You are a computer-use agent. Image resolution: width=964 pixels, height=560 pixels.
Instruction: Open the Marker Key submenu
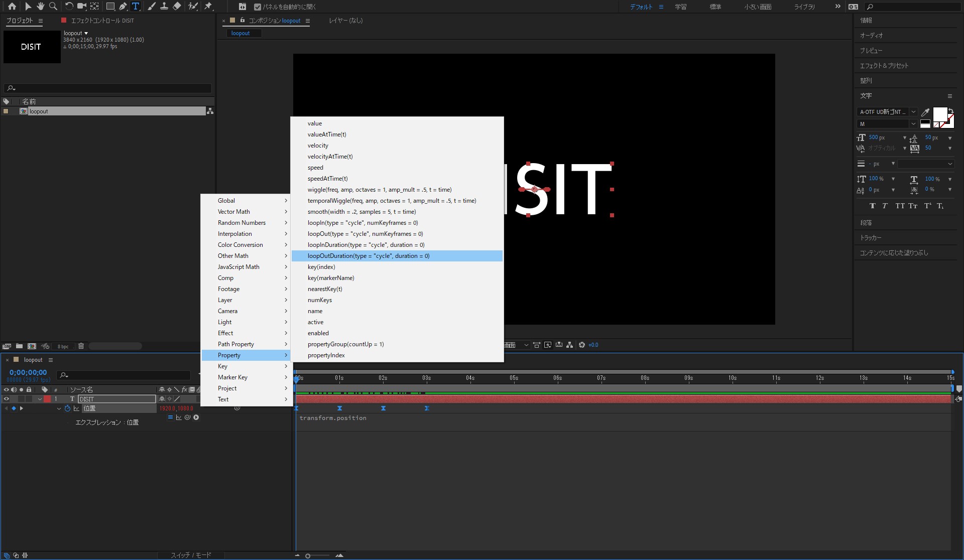coord(246,377)
